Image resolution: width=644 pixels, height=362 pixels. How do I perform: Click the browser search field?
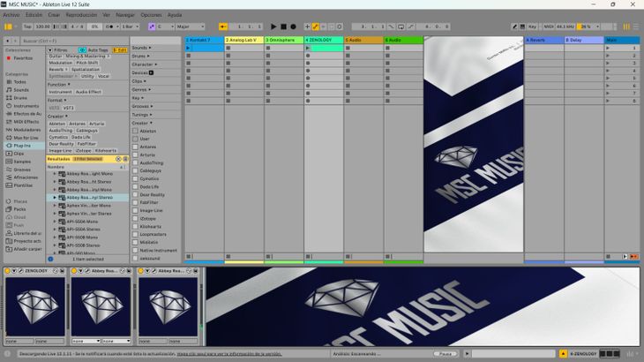(x=74, y=41)
